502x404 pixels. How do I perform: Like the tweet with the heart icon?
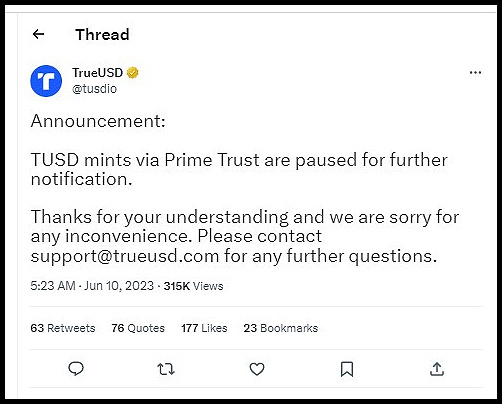(257, 369)
